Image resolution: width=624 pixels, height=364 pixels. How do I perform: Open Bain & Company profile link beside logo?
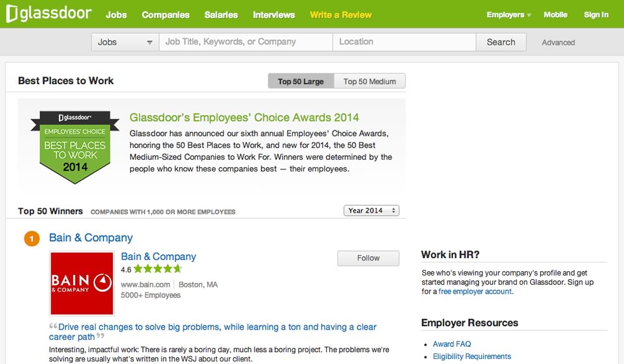(x=158, y=257)
